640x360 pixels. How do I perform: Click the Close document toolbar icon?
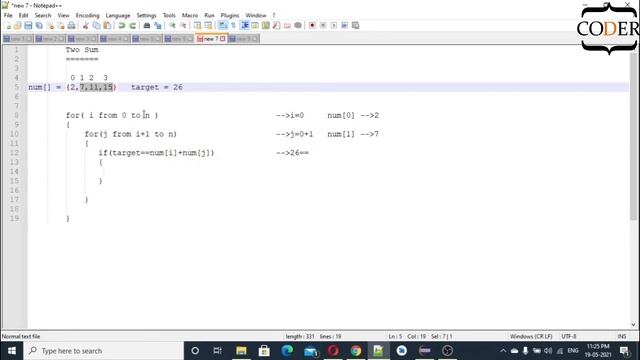point(50,26)
